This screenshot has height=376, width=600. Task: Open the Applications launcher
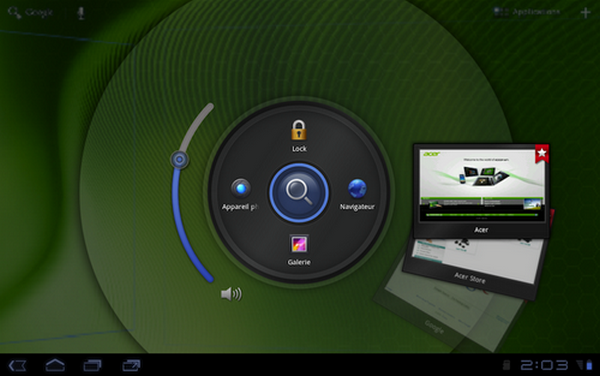click(527, 12)
